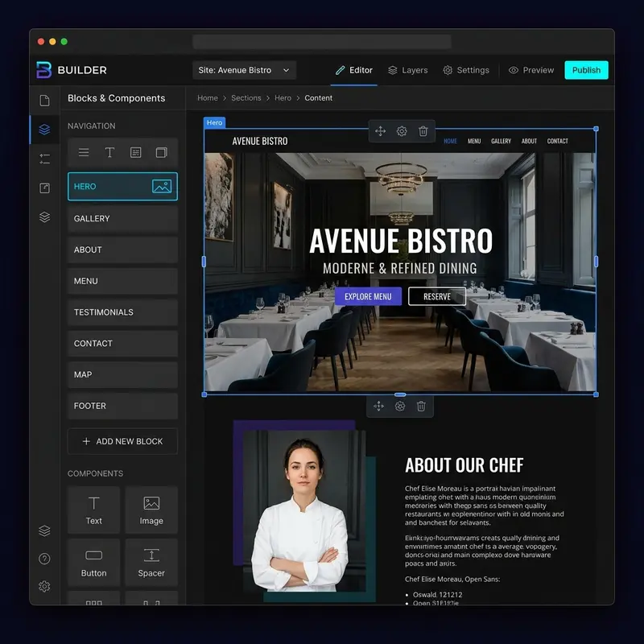Click ADD NEW BLOCK button
The width and height of the screenshot is (644, 644).
122,441
